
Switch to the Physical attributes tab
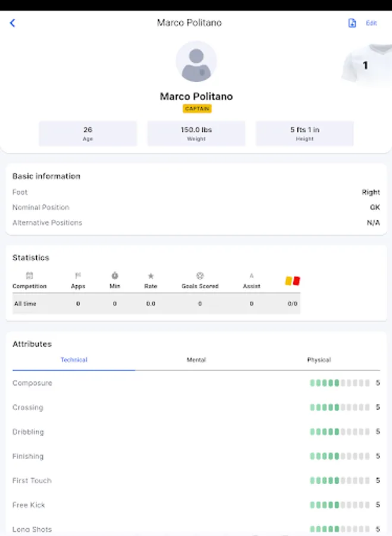click(x=319, y=360)
